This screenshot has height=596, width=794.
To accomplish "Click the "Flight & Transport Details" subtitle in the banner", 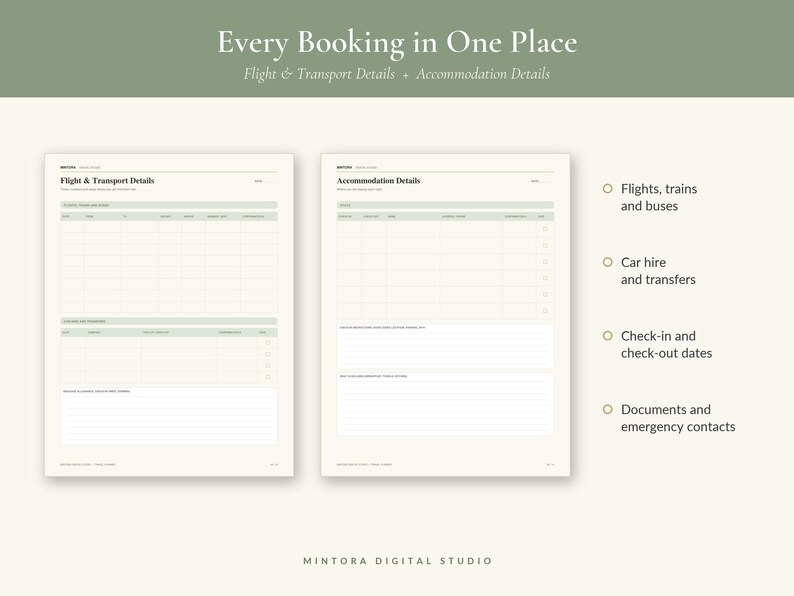I will coord(319,74).
